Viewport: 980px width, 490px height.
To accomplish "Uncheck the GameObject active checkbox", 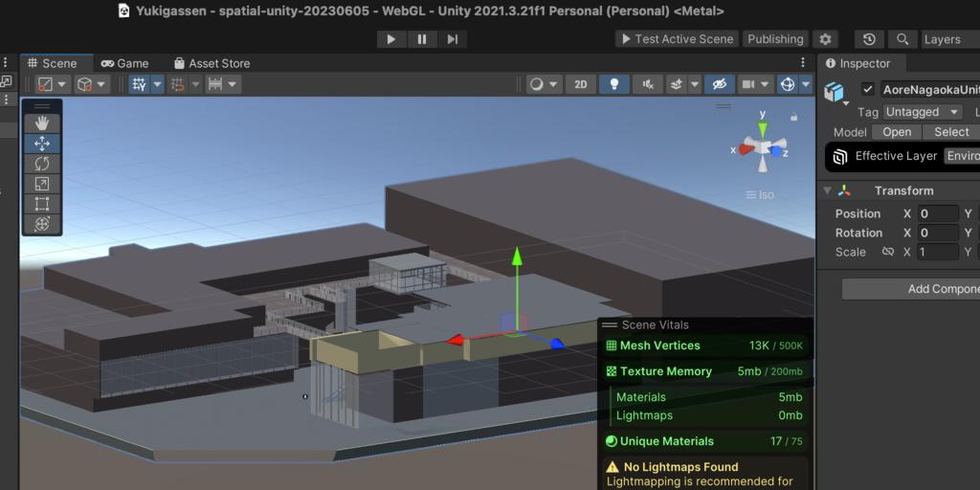I will (868, 89).
